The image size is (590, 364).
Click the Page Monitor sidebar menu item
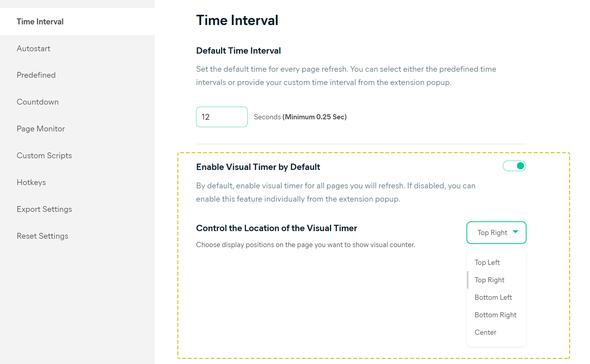[41, 128]
